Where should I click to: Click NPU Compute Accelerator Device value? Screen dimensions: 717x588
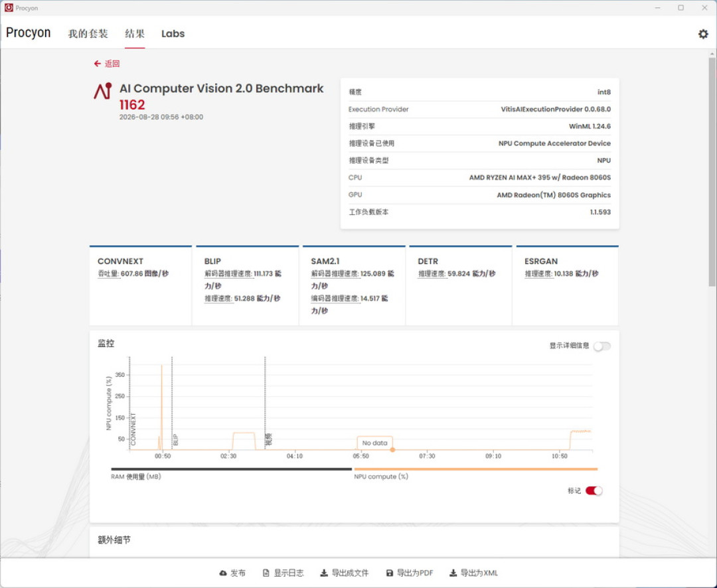tap(554, 143)
